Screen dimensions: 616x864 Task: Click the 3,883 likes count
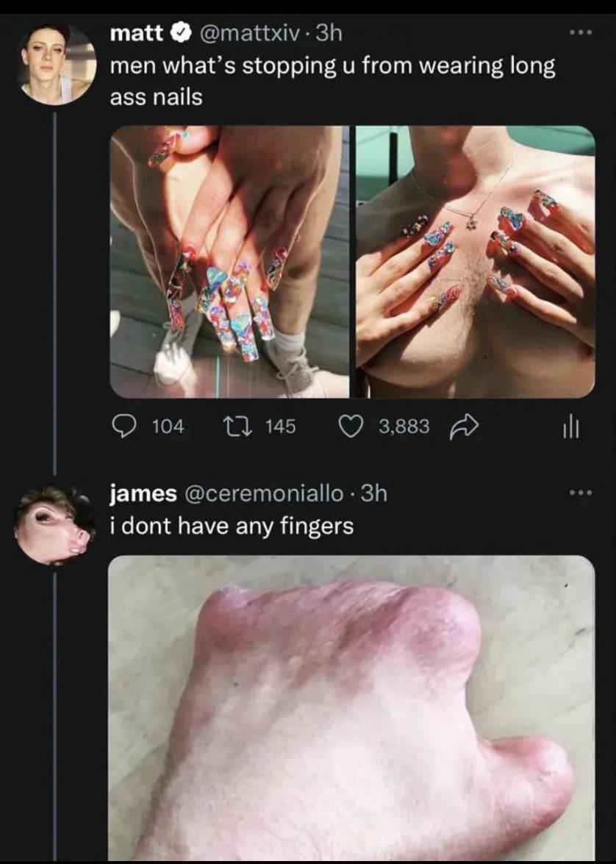click(404, 426)
